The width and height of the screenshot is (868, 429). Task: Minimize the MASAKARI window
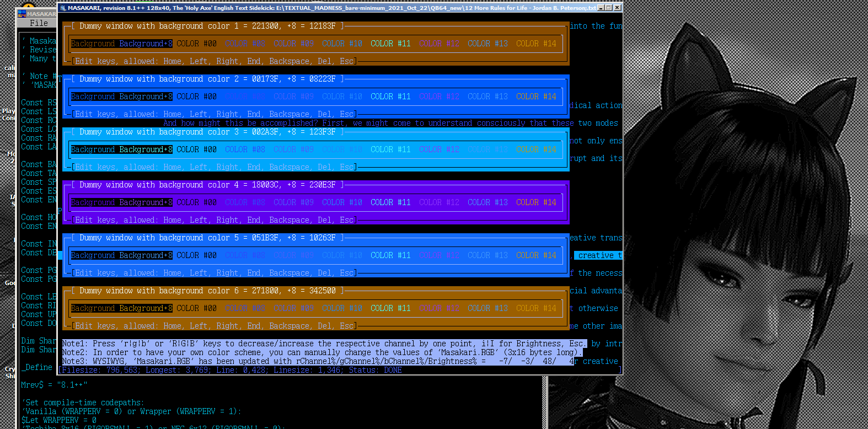pyautogui.click(x=601, y=8)
